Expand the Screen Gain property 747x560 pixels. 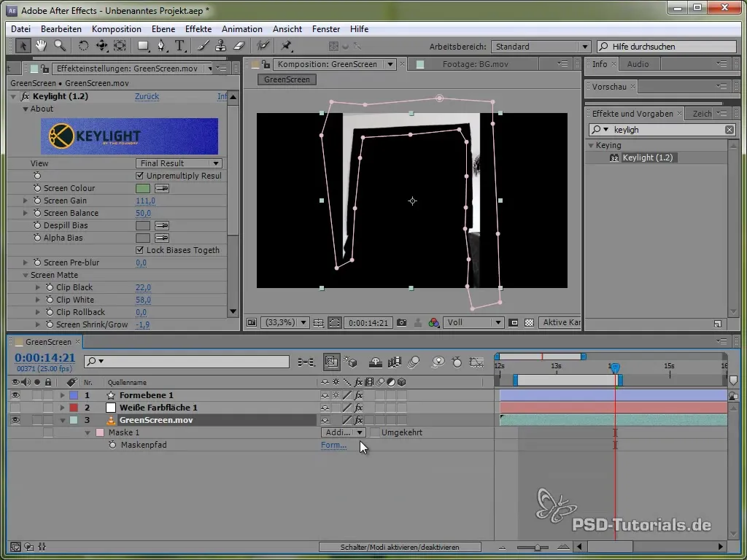click(26, 201)
